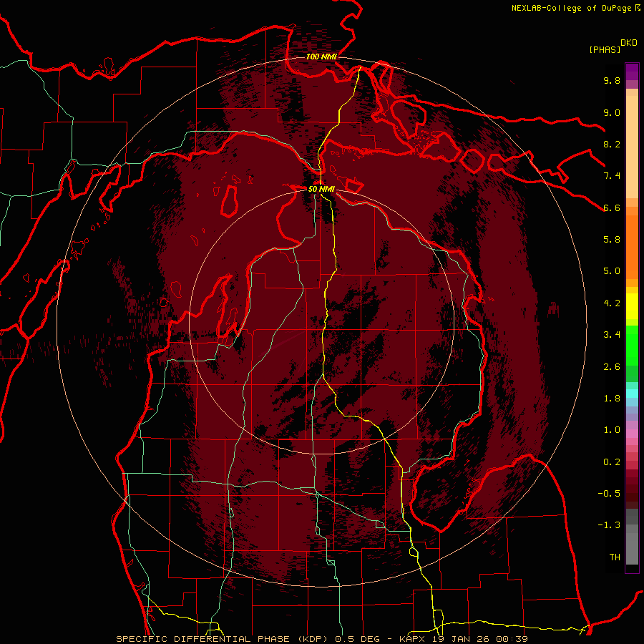Click the 8.2 scale value
Image resolution: width=644 pixels, height=644 pixels.
(612, 144)
